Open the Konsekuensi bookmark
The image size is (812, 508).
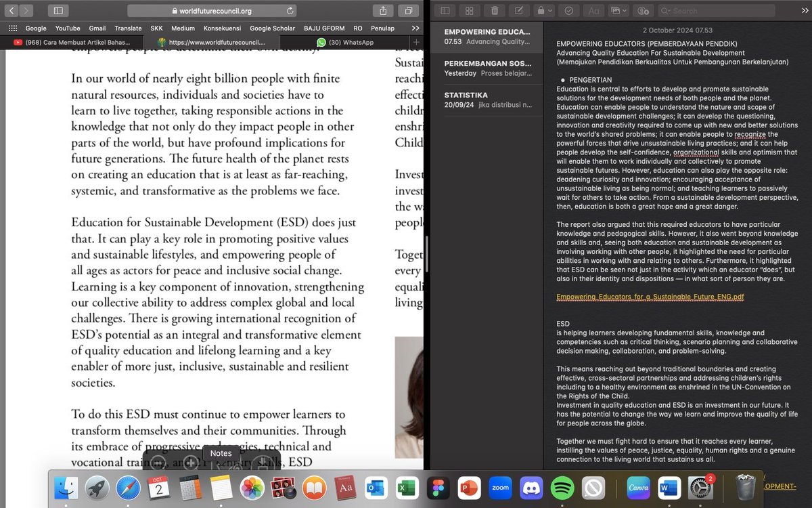coord(223,28)
